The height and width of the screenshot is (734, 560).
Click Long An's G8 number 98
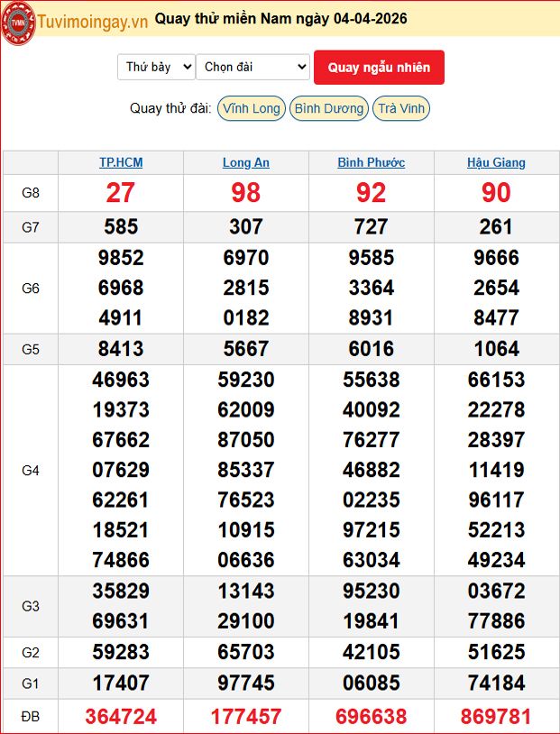tap(246, 193)
